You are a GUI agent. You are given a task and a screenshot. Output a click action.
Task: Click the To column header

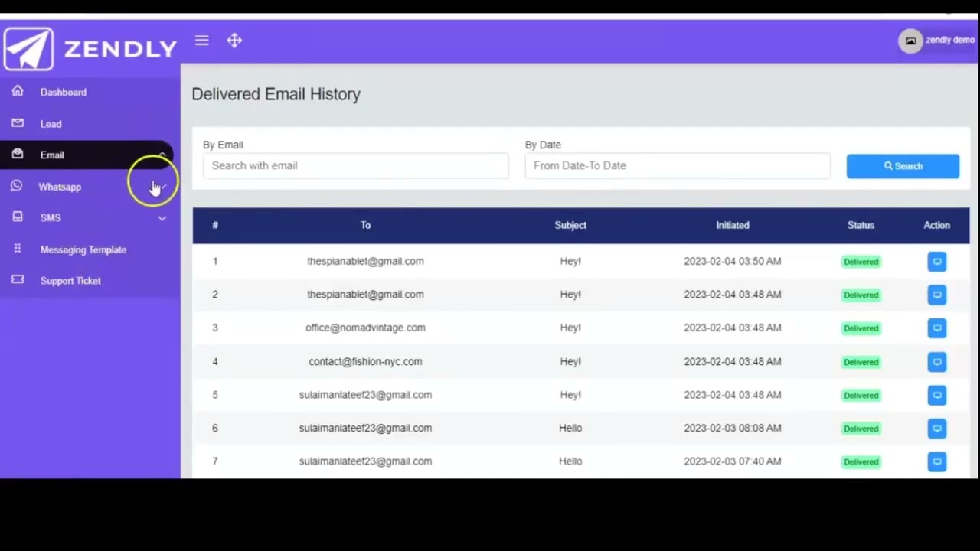[365, 225]
